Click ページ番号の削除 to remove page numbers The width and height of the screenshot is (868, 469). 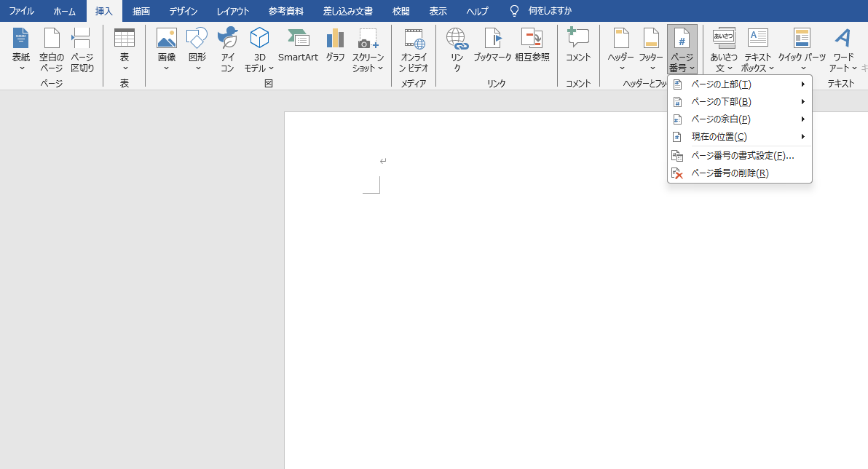pyautogui.click(x=730, y=173)
